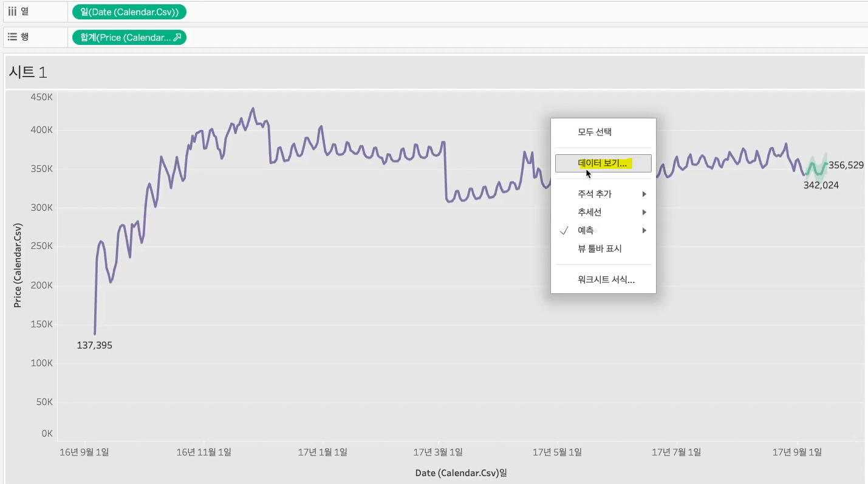The height and width of the screenshot is (484, 868).
Task: Select the 합계(Price (Calendar... pill
Action: pos(129,38)
